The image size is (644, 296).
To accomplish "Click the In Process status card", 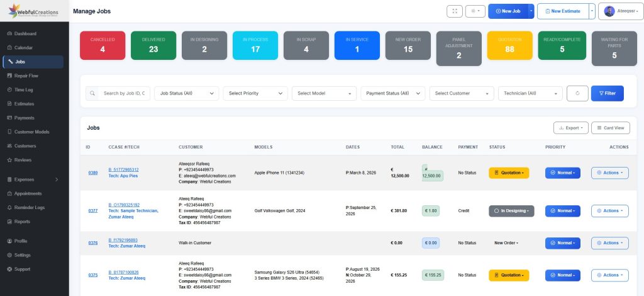I will (255, 45).
